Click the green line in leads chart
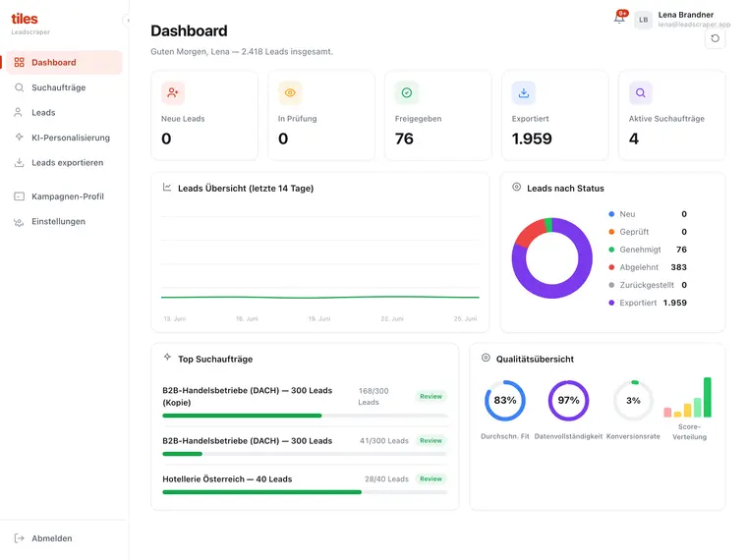Viewport: 747px width, 560px height. tap(320, 297)
